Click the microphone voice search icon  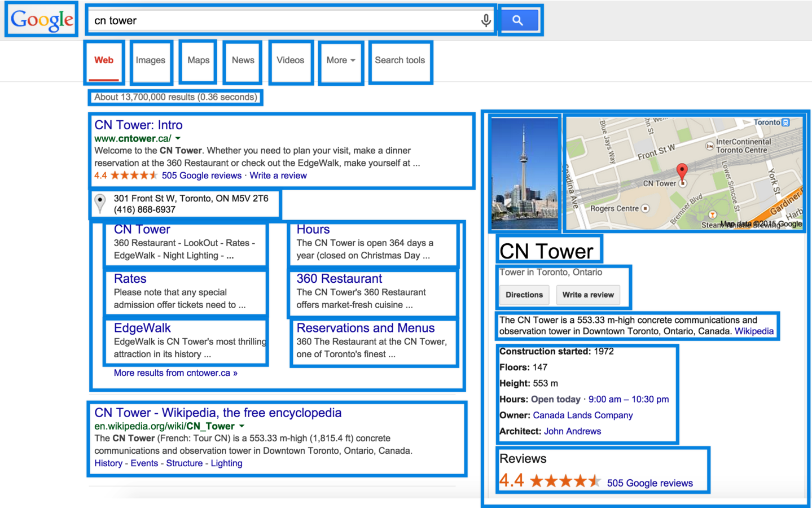pos(486,21)
